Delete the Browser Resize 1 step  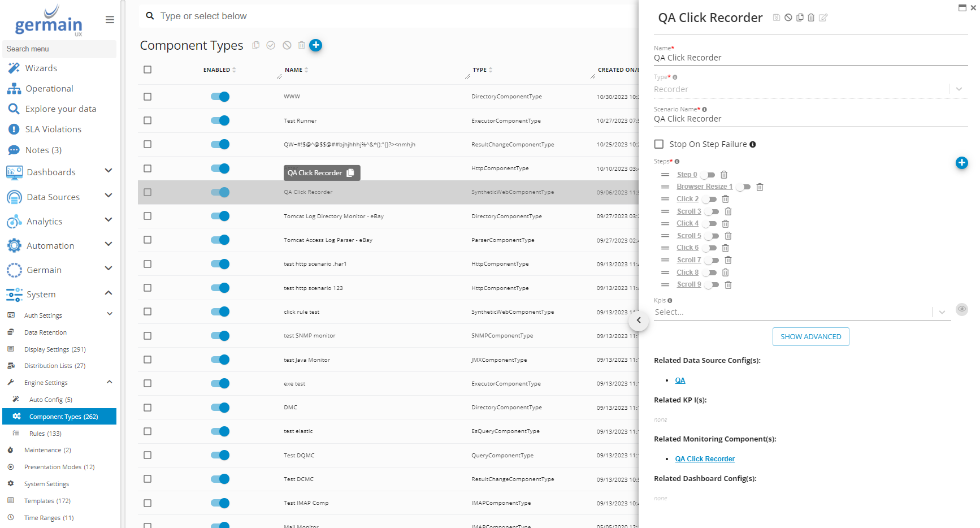coord(760,187)
